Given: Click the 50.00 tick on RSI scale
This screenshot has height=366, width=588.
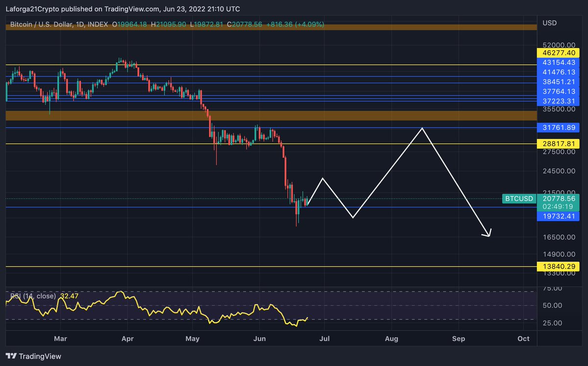Looking at the screenshot, I should [x=552, y=305].
